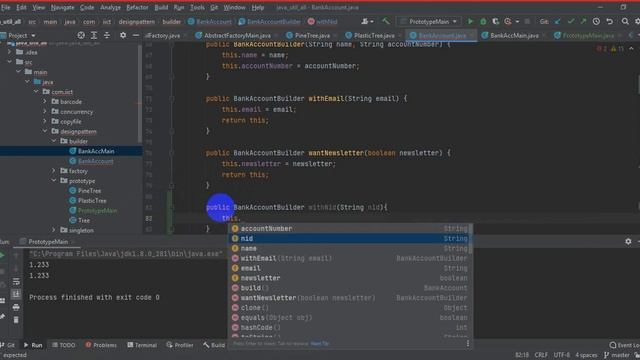
Task: Open the TODO tool window
Action: point(64,345)
